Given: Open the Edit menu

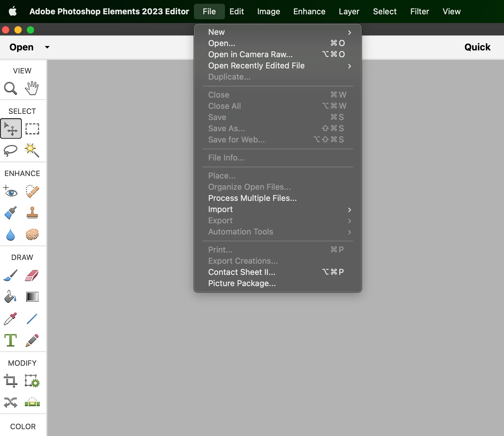Looking at the screenshot, I should coord(236,12).
